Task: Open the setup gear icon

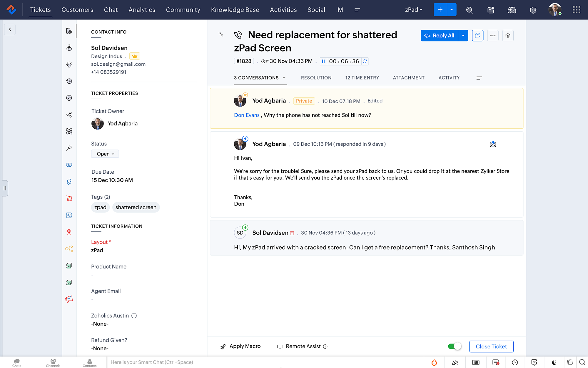Action: [x=533, y=10]
